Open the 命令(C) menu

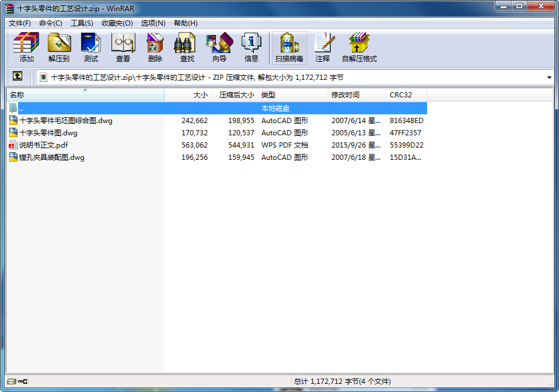tap(51, 23)
